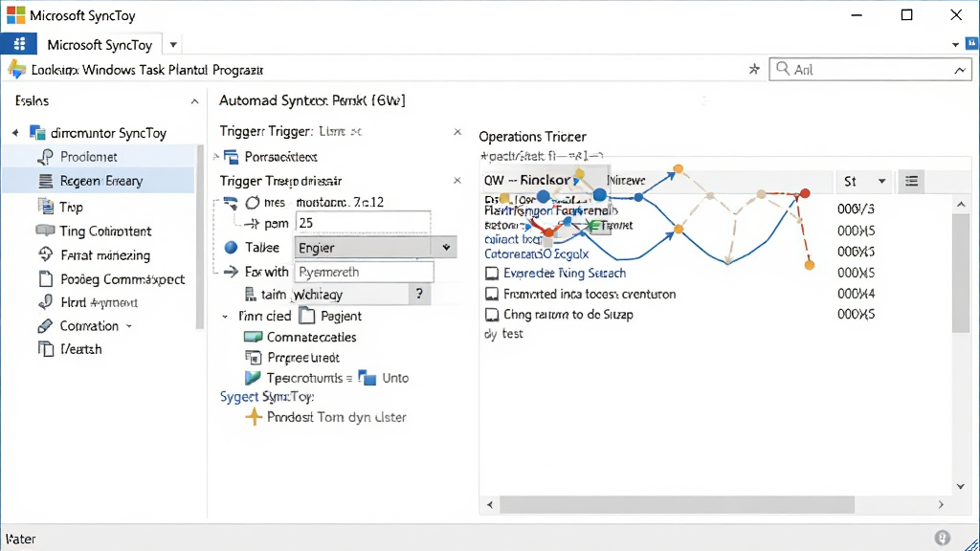The width and height of the screenshot is (980, 551).
Task: Click the dy test text row
Action: coord(503,334)
